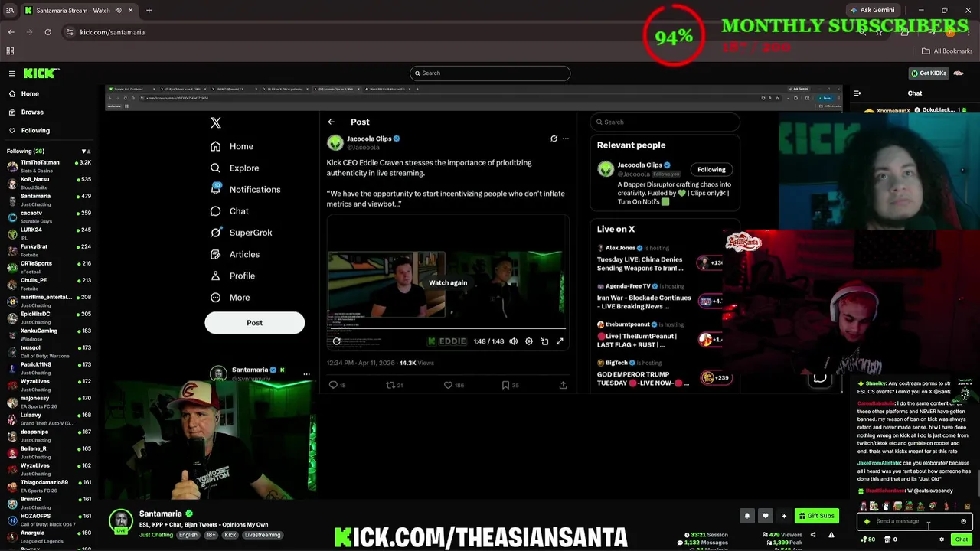Toggle picture-in-picture on the video
Image resolution: width=980 pixels, height=551 pixels.
pos(544,341)
